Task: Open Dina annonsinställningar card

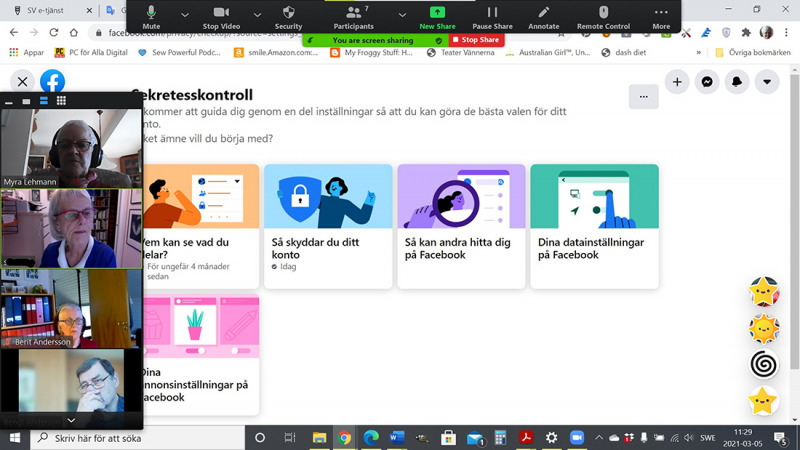Action: coord(201,354)
